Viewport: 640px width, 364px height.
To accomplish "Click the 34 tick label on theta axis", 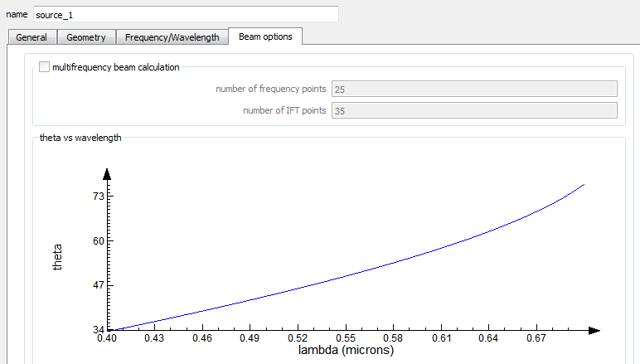I will point(99,329).
